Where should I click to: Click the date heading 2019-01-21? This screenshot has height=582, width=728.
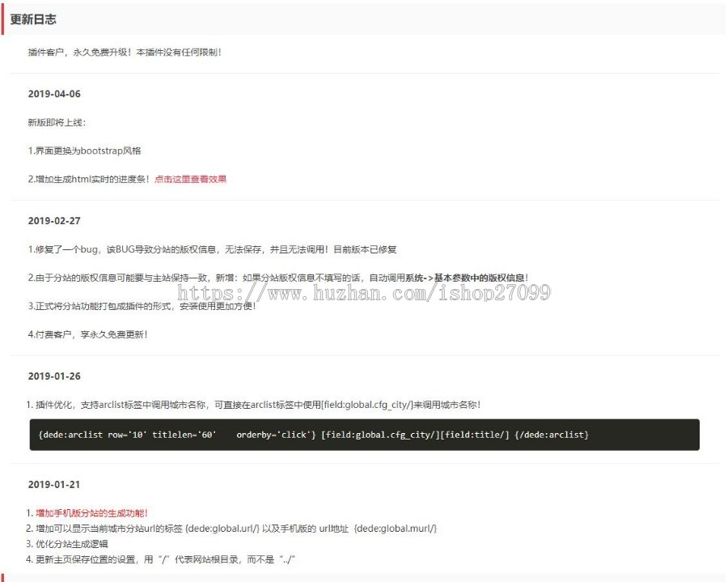coord(54,484)
